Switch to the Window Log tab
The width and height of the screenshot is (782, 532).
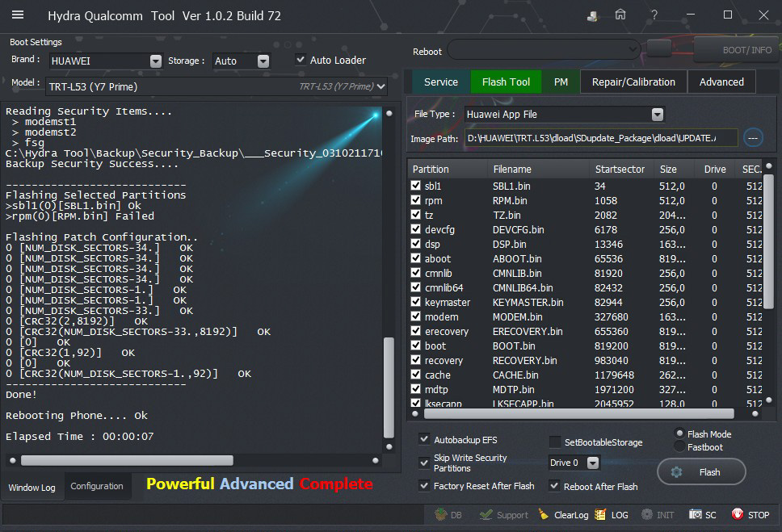click(x=32, y=487)
